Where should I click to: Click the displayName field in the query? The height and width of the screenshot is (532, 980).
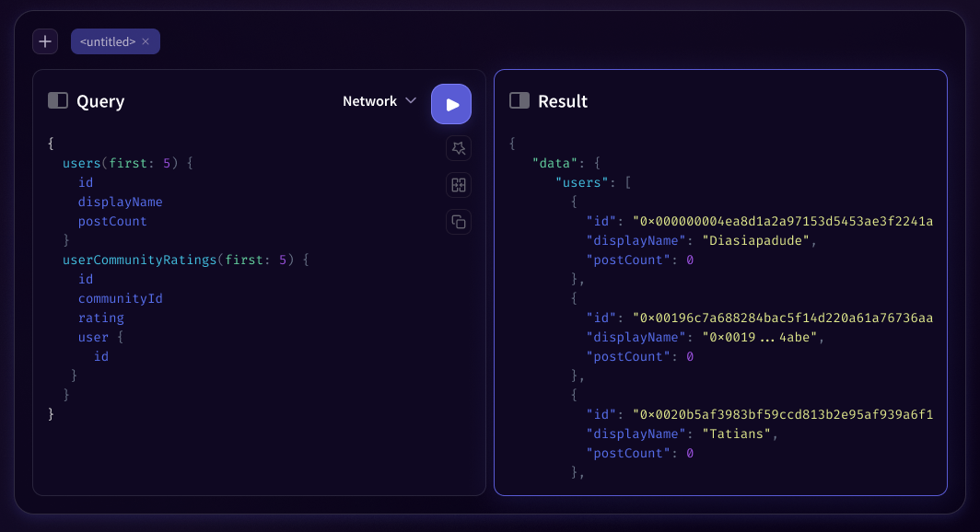(x=120, y=202)
